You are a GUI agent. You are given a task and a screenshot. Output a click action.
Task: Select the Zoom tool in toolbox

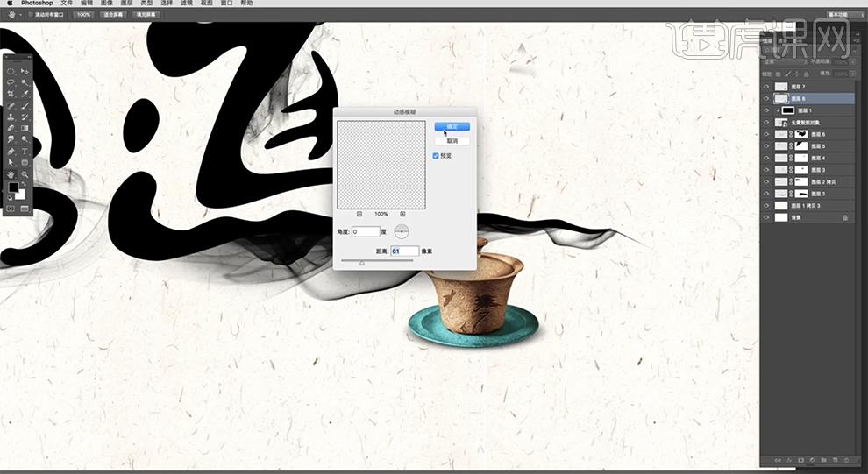tap(25, 174)
